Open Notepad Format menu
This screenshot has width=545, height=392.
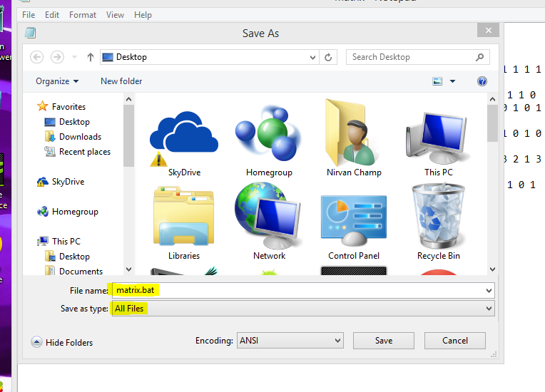click(82, 15)
